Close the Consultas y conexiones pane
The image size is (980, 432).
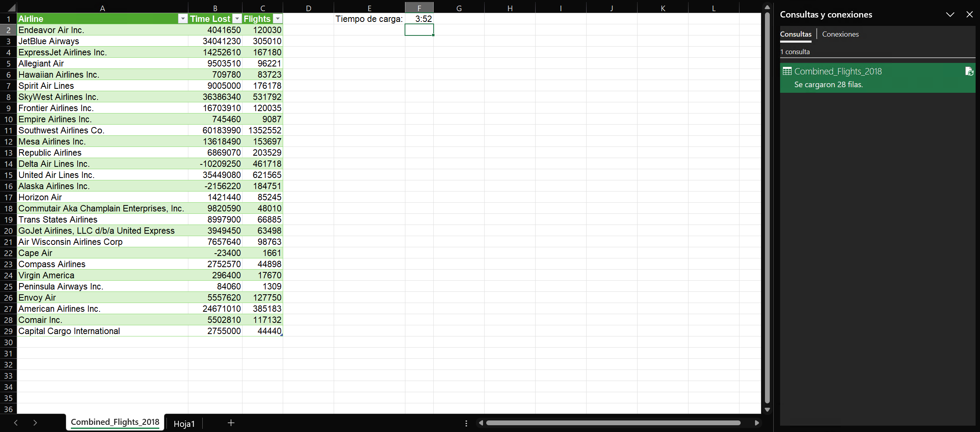pos(969,14)
